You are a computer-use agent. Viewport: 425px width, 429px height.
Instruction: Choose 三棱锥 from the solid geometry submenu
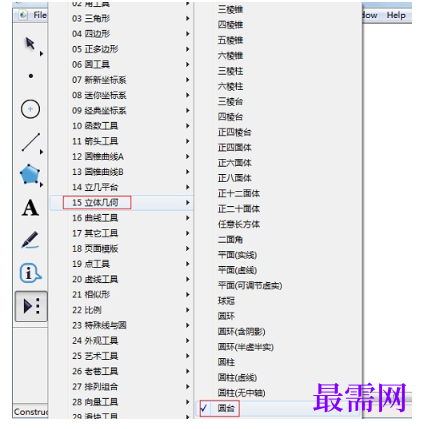230,10
